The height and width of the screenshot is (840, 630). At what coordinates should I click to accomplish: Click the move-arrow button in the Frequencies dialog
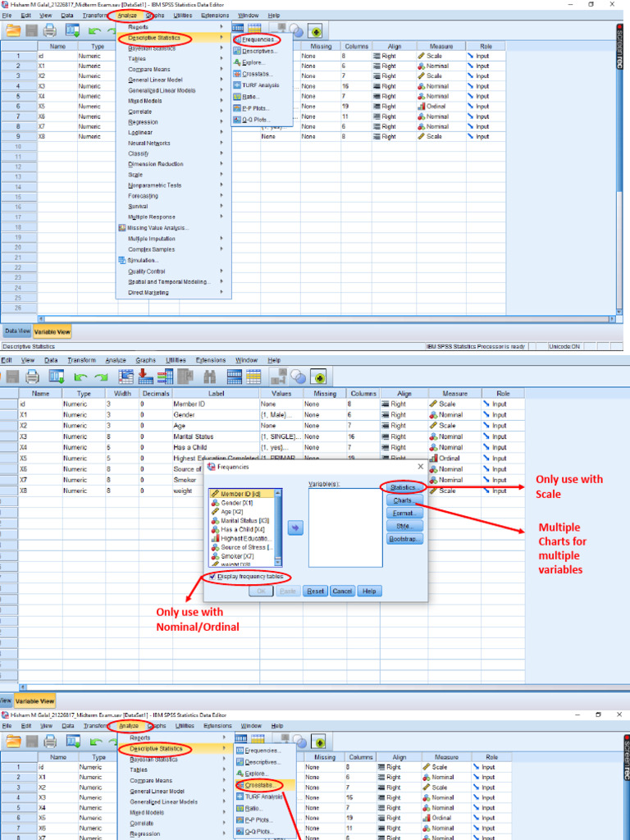[x=295, y=527]
